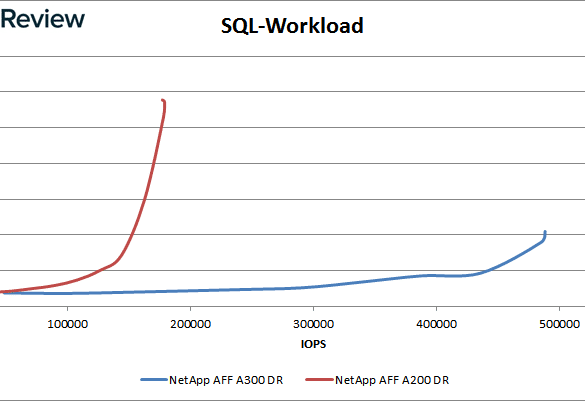Select the NetApp AFF A200 DR legend label
The height and width of the screenshot is (401, 585).
click(x=392, y=380)
